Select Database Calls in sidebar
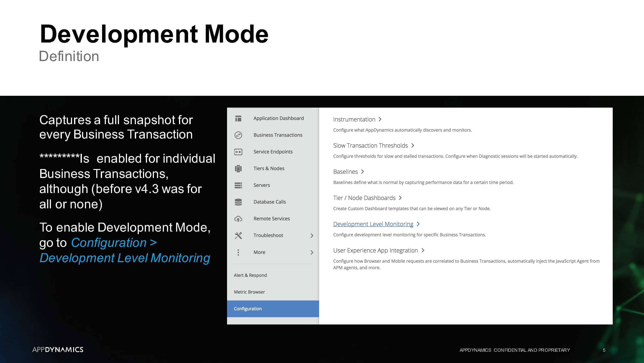Screen dimensions: 644x363 [269, 202]
